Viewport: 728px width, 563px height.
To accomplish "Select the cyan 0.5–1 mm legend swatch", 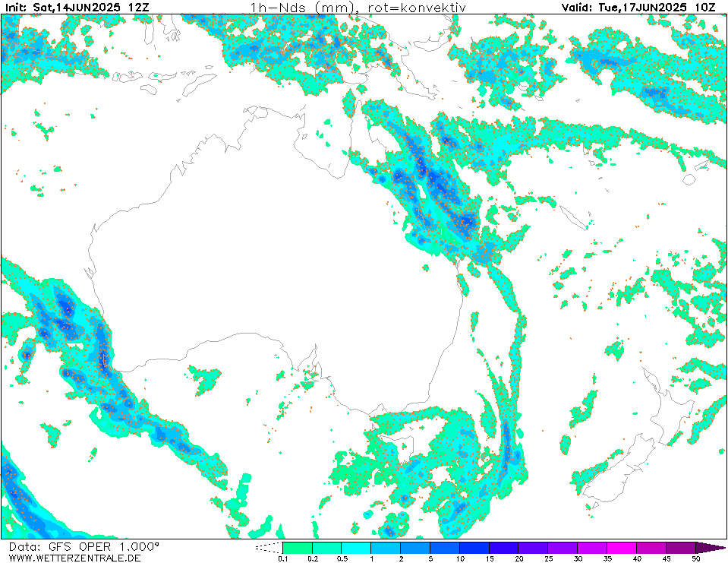I will pos(356,548).
